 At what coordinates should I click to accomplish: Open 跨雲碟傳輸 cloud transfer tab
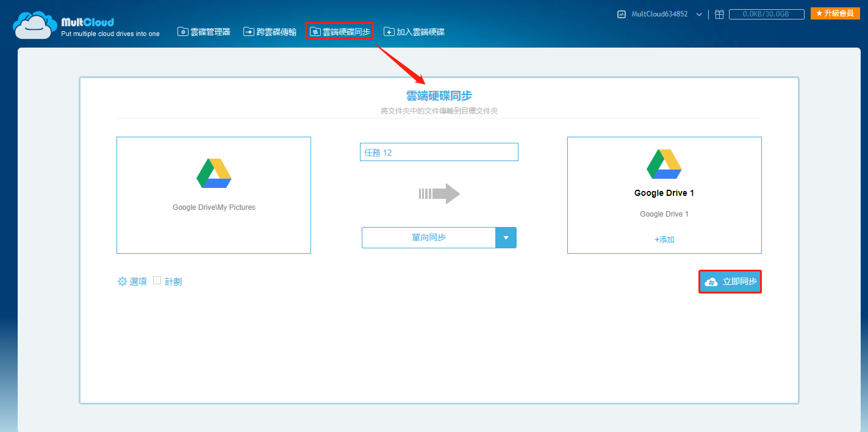(270, 31)
